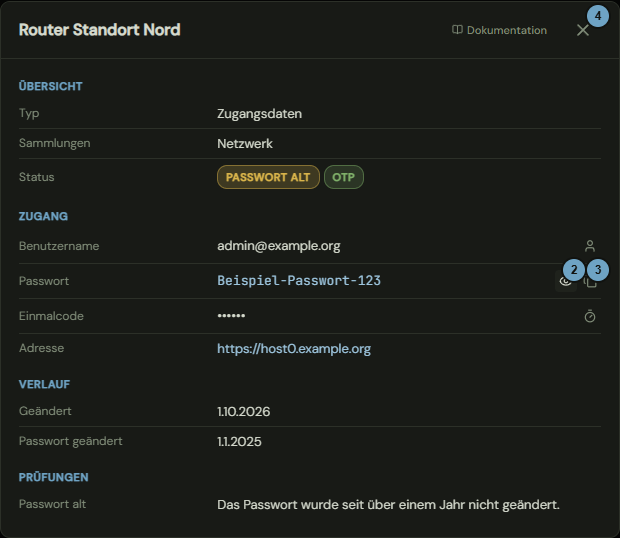620x538 pixels.
Task: Click the ZUGANG section heading
Action: tap(43, 216)
